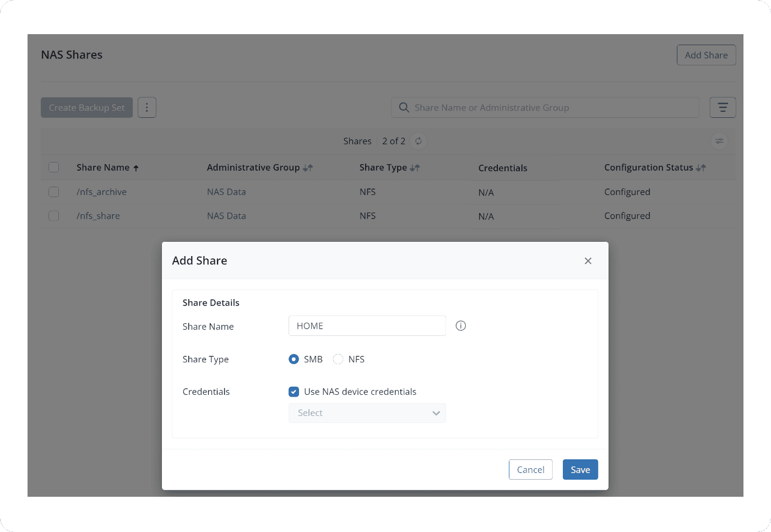
Task: Sort by Share Type column icon
Action: pos(415,168)
